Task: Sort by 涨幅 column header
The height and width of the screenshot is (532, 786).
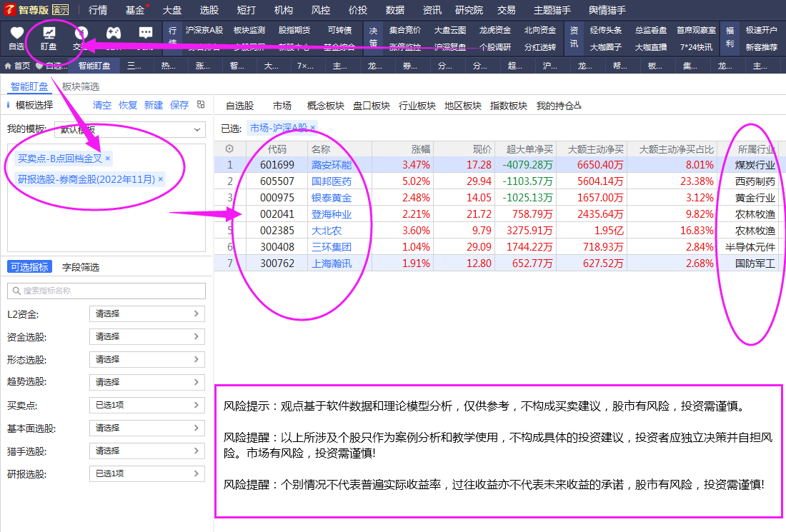Action: [421, 149]
